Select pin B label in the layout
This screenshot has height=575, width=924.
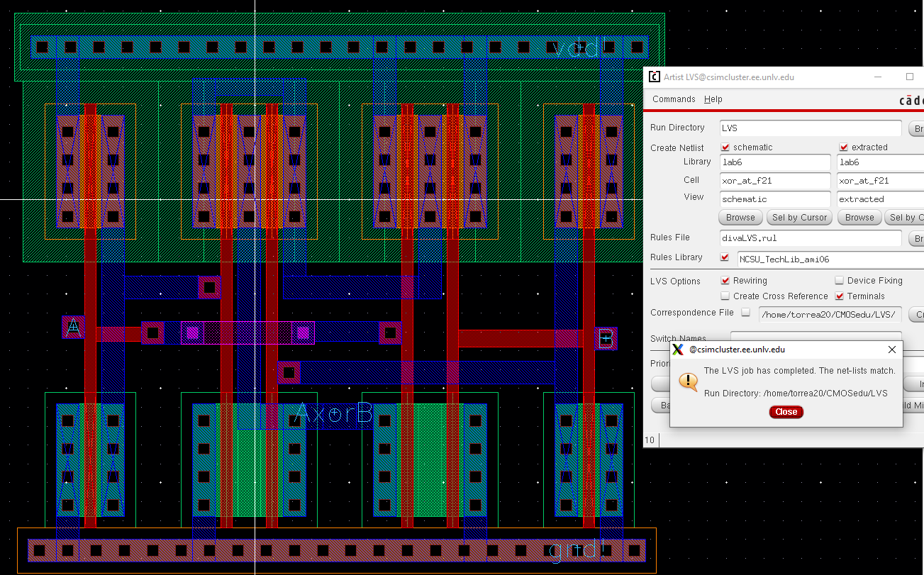[606, 338]
